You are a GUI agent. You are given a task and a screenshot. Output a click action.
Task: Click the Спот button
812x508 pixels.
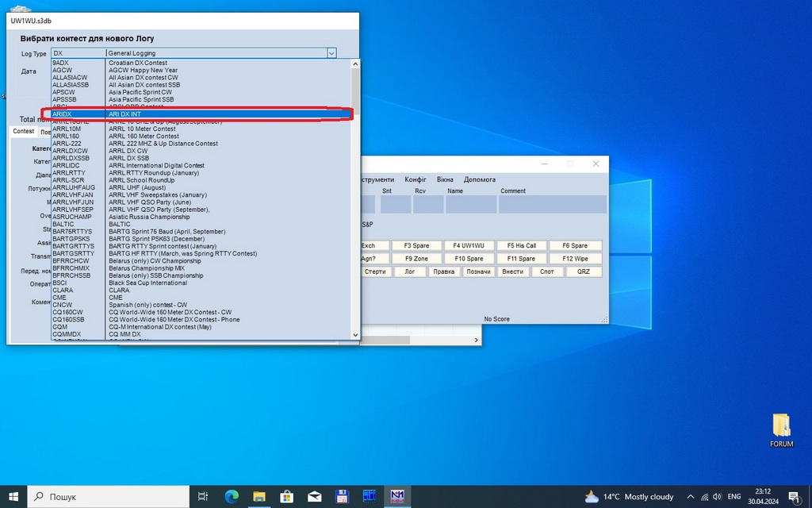547,271
